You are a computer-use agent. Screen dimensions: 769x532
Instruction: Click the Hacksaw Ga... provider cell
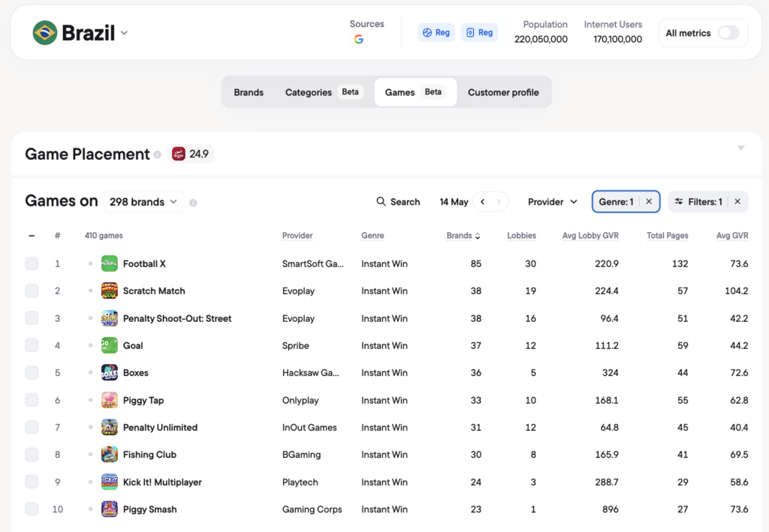[x=310, y=373]
